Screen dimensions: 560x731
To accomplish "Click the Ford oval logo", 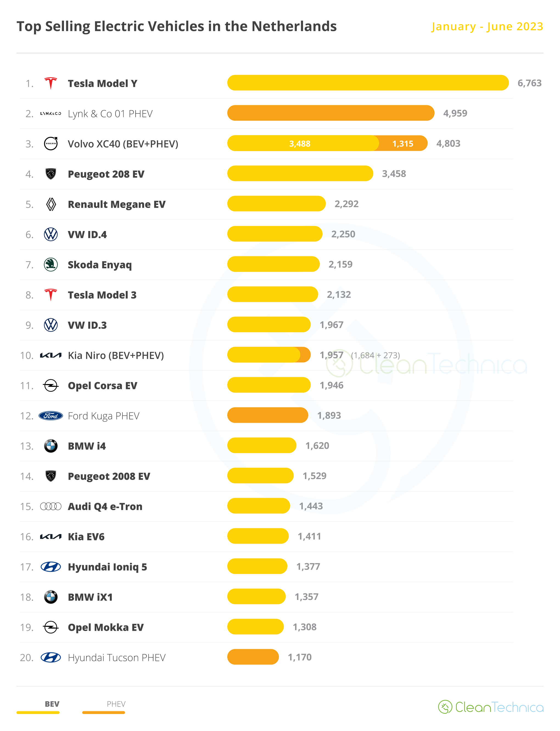I will coord(51,416).
